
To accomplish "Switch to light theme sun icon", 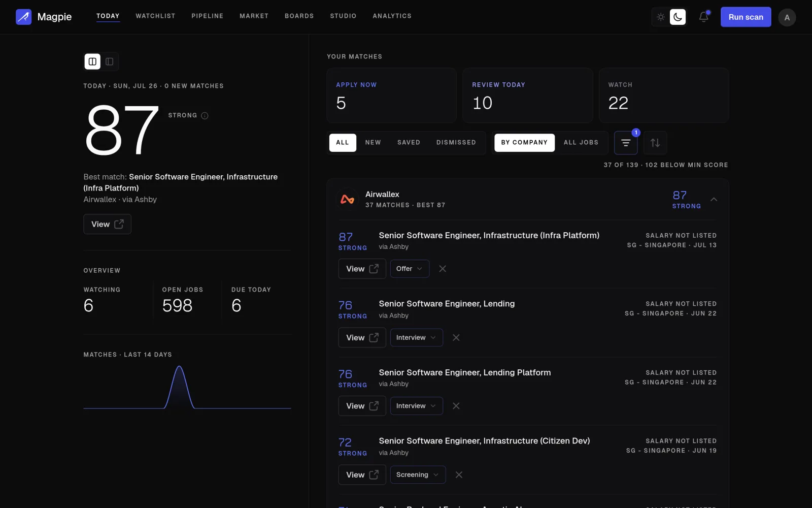I will [661, 17].
